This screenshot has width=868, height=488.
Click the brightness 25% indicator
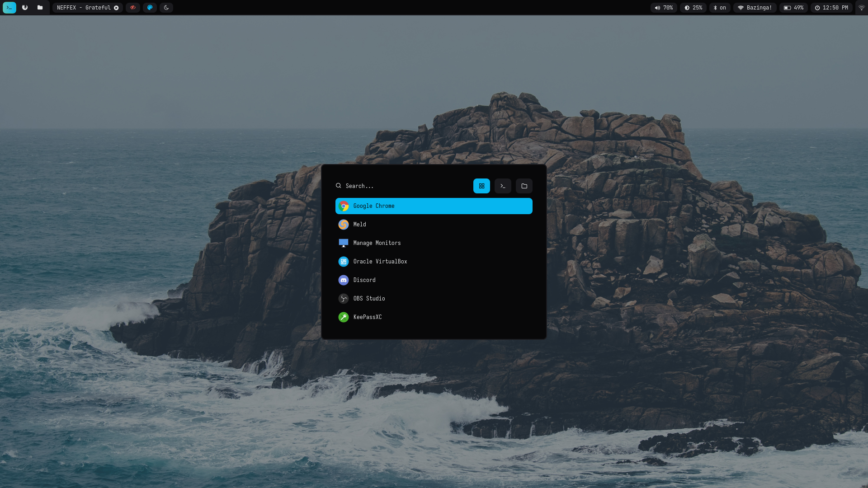pos(693,8)
